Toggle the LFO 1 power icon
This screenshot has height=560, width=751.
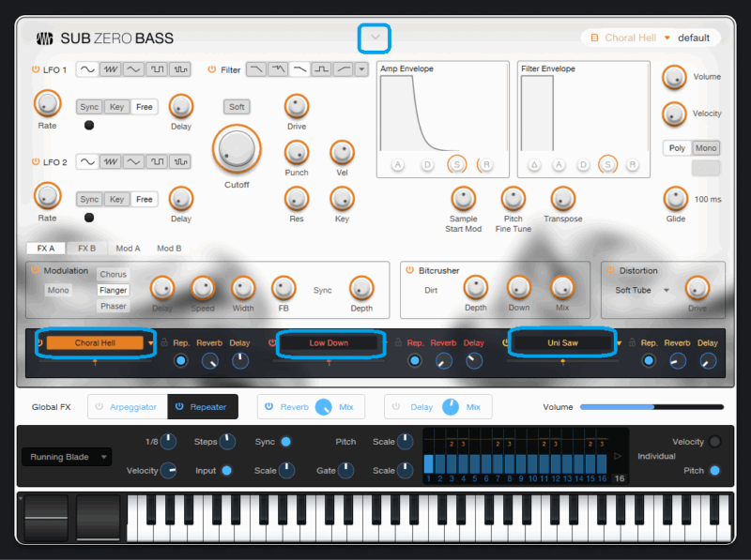tap(36, 69)
